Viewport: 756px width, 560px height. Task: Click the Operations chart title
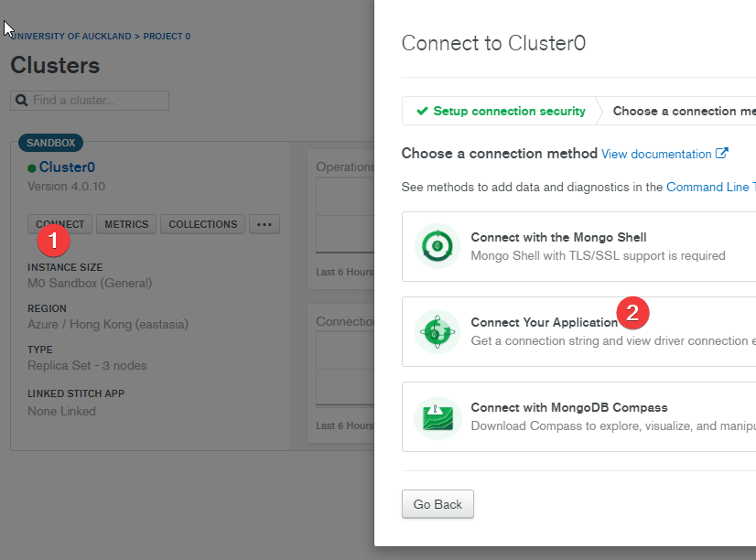tap(345, 167)
